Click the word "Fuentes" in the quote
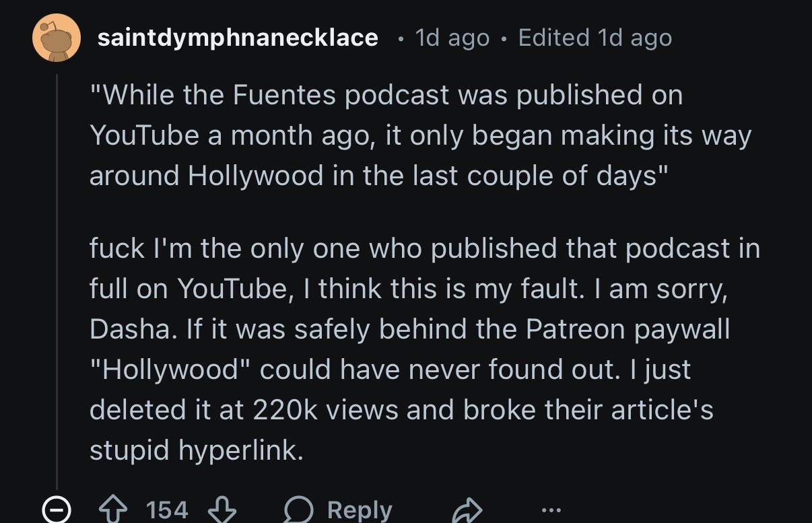Image resolution: width=812 pixels, height=523 pixels. 284,95
